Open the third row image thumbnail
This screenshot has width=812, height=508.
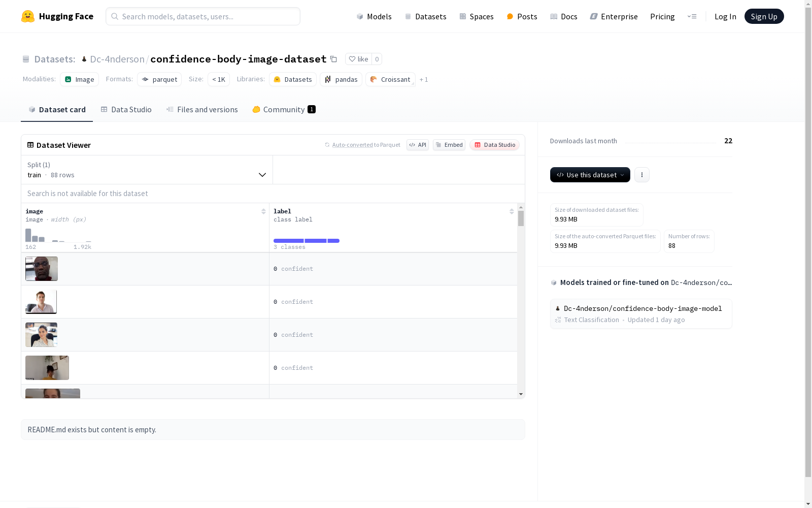pos(41,335)
